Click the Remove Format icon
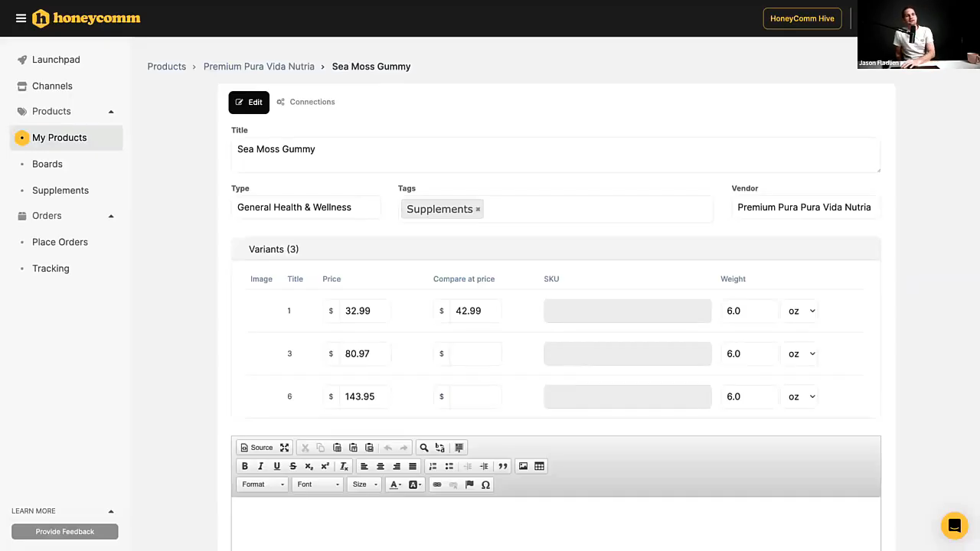980x551 pixels. click(345, 466)
